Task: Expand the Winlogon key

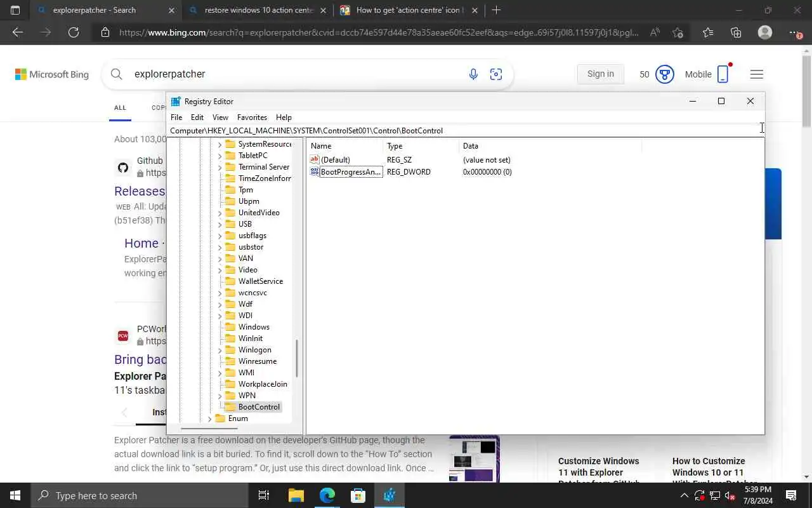Action: (x=220, y=350)
